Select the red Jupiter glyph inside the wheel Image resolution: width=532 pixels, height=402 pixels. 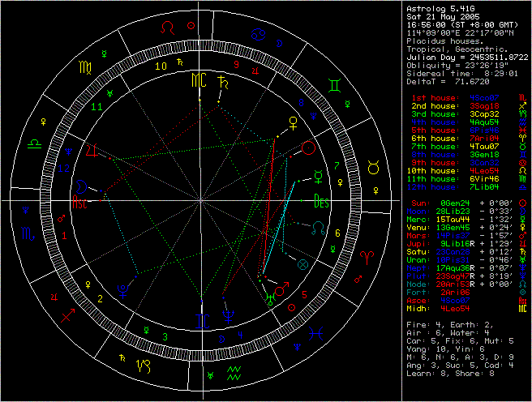(92, 151)
